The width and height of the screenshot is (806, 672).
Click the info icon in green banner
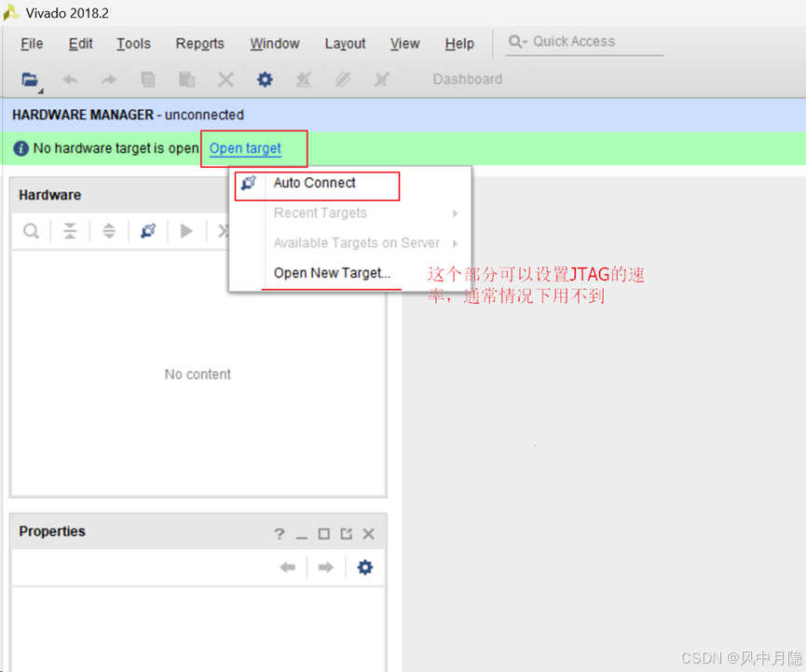point(20,148)
